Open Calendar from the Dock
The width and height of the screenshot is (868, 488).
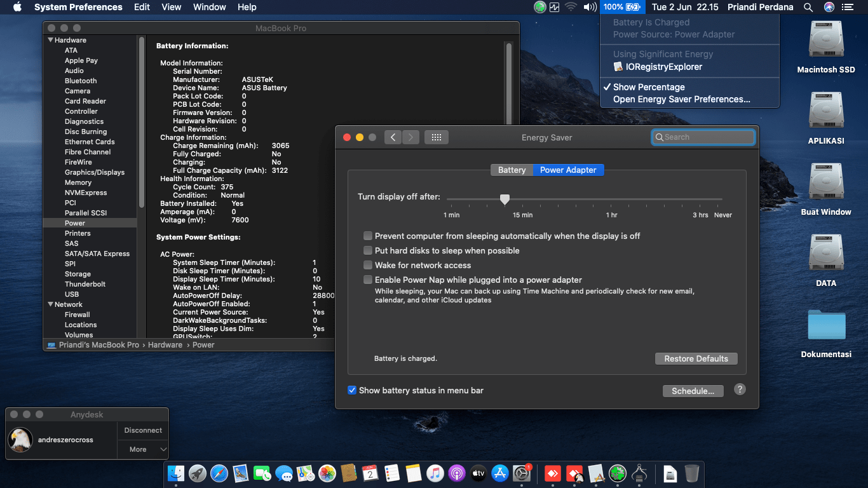(370, 473)
